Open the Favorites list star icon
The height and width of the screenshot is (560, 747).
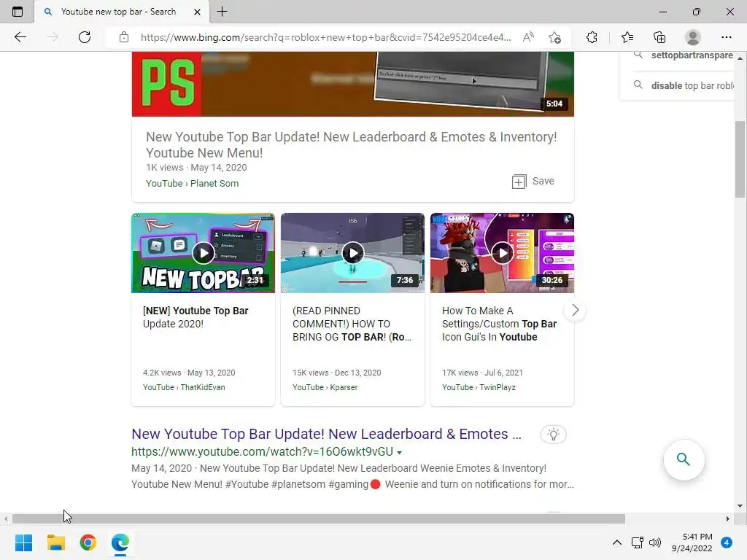pos(627,37)
